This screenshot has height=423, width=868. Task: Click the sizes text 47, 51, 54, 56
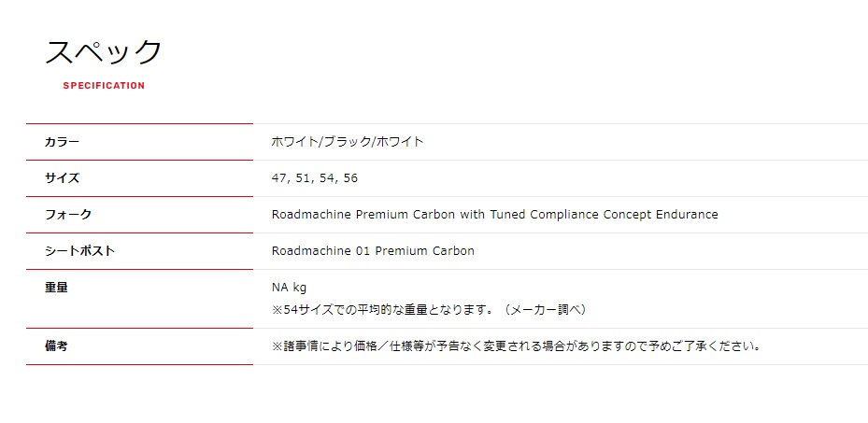tap(315, 178)
